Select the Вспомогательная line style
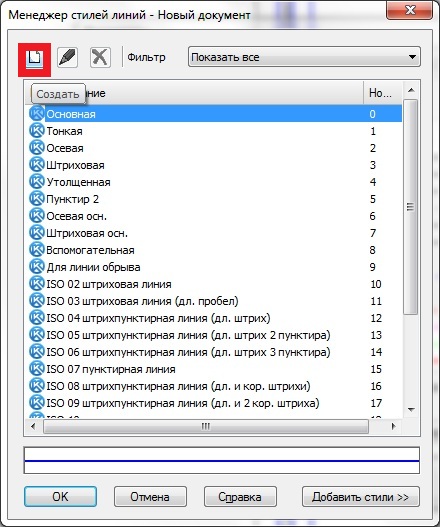Image resolution: width=440 pixels, height=527 pixels. point(215,250)
